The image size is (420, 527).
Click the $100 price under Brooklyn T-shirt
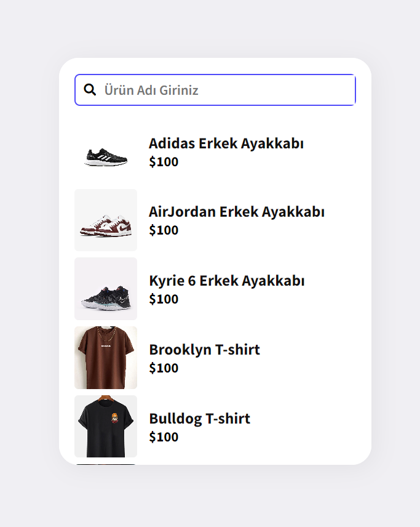pos(163,368)
